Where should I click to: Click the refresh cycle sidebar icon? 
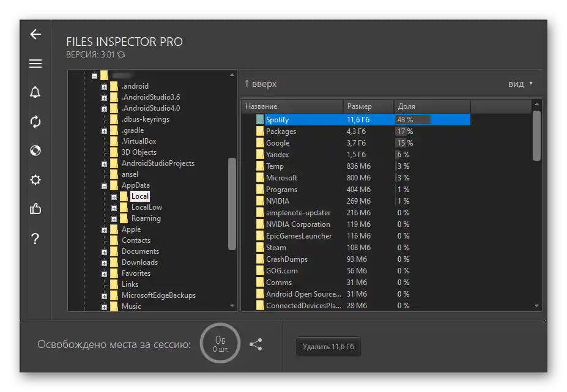(x=35, y=122)
